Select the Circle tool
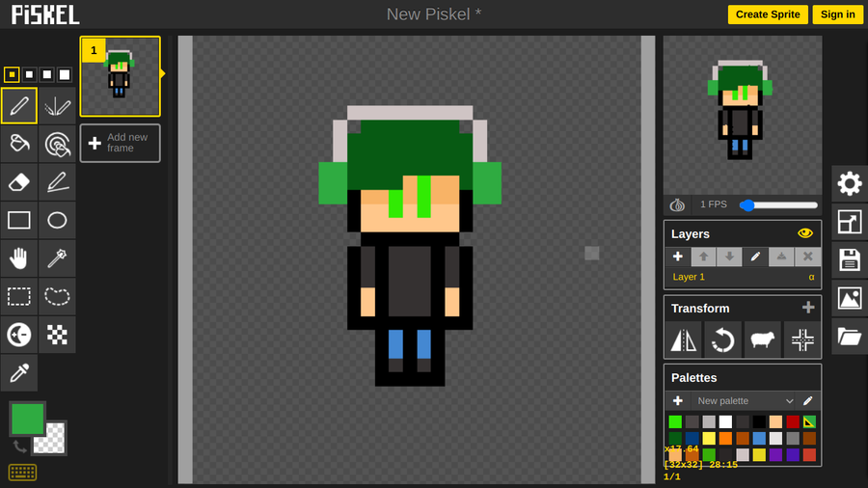The height and width of the screenshot is (488, 868). (x=57, y=220)
